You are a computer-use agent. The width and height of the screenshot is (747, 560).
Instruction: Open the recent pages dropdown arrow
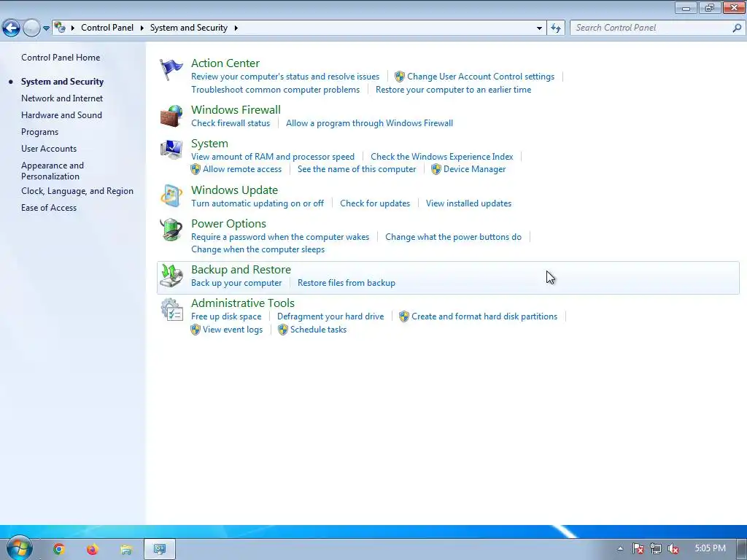coord(46,28)
